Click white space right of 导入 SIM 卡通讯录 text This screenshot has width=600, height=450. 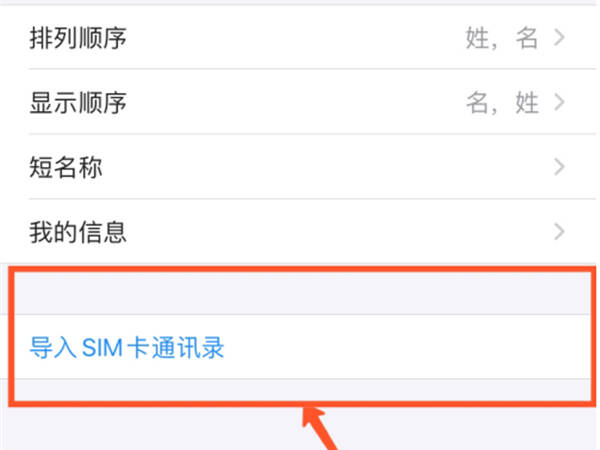coord(406,347)
